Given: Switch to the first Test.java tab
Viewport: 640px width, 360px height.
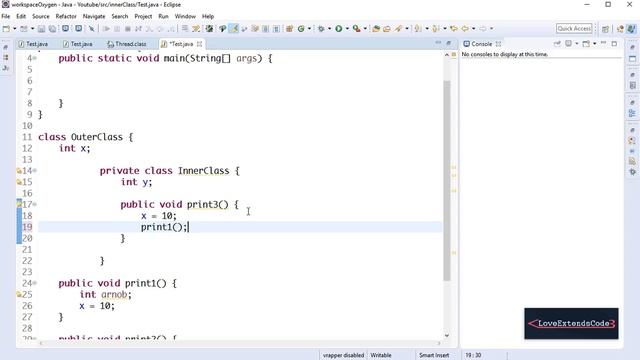Looking at the screenshot, I should tap(33, 44).
